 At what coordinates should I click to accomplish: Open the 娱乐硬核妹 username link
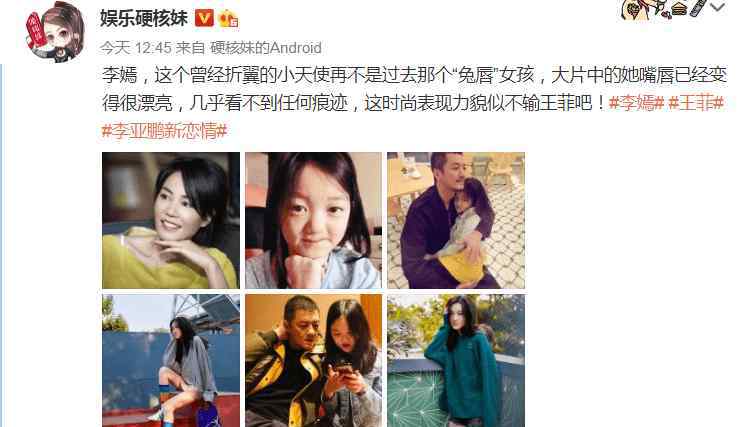(144, 19)
